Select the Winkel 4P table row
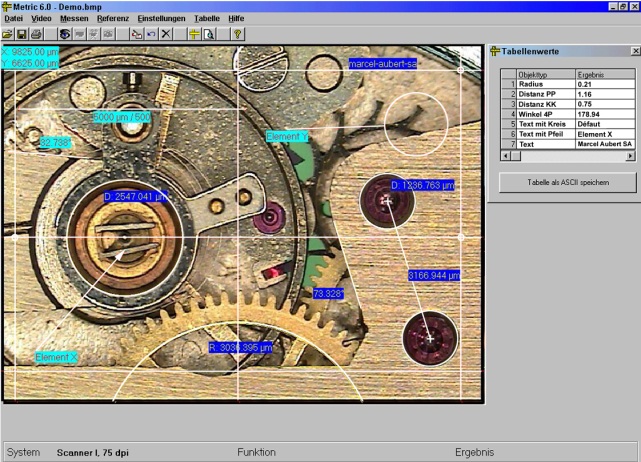The height and width of the screenshot is (462, 641). click(x=545, y=114)
